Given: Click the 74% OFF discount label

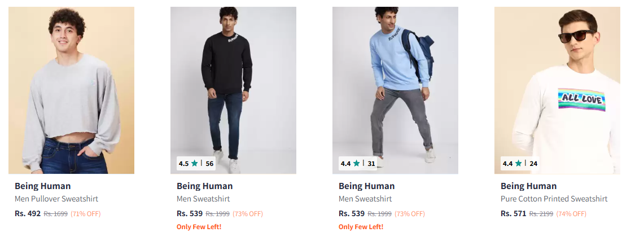Looking at the screenshot, I should (x=571, y=214).
